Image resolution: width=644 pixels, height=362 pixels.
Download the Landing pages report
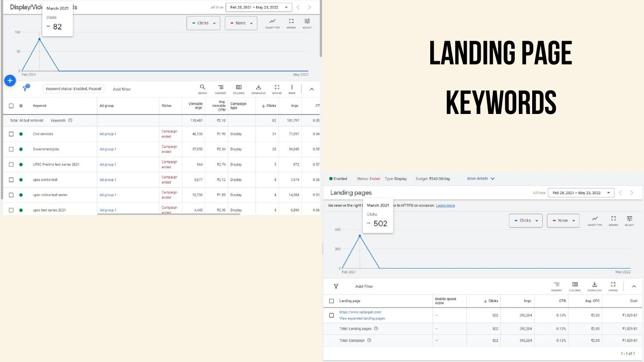[594, 286]
